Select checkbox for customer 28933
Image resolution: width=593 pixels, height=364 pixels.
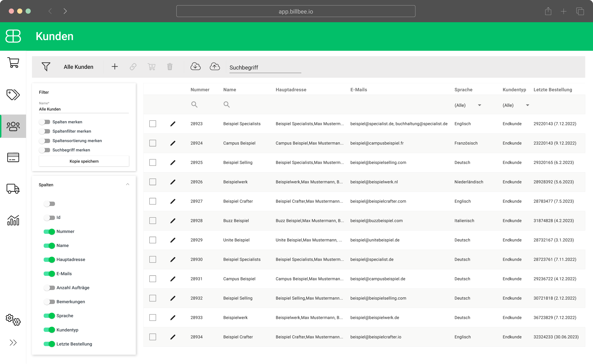click(x=152, y=317)
